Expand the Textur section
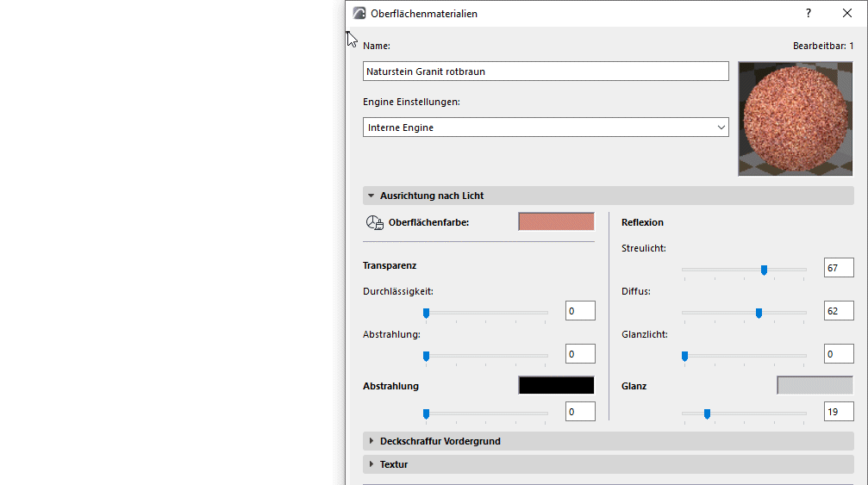 [609, 464]
